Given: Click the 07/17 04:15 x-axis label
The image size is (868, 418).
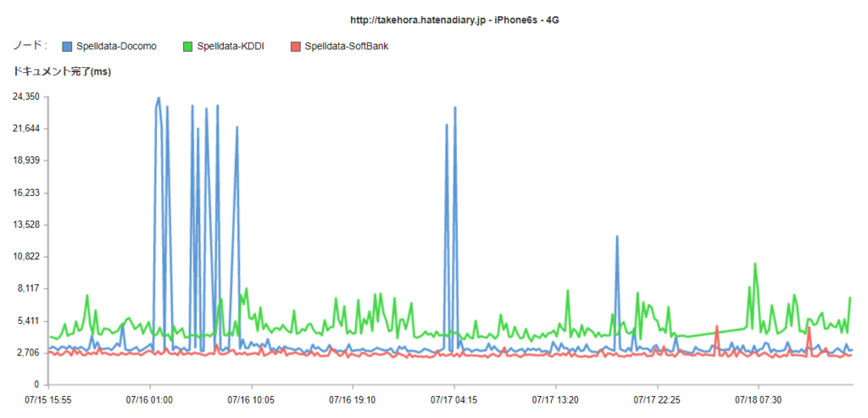Looking at the screenshot, I should 454,399.
